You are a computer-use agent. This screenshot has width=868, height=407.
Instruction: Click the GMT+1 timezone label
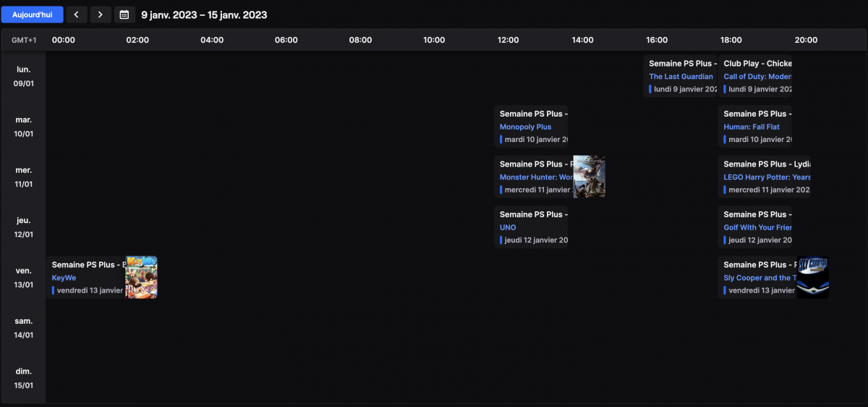coord(24,40)
